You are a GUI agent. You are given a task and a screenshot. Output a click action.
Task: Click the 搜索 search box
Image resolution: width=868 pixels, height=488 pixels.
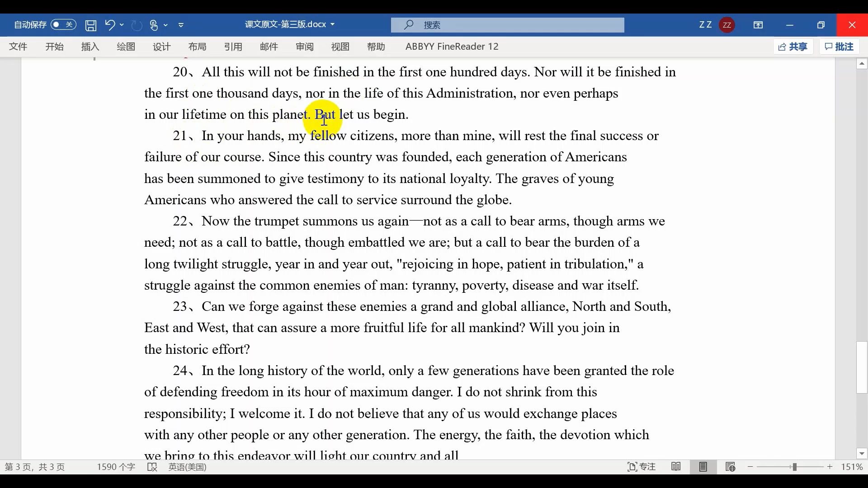point(508,25)
